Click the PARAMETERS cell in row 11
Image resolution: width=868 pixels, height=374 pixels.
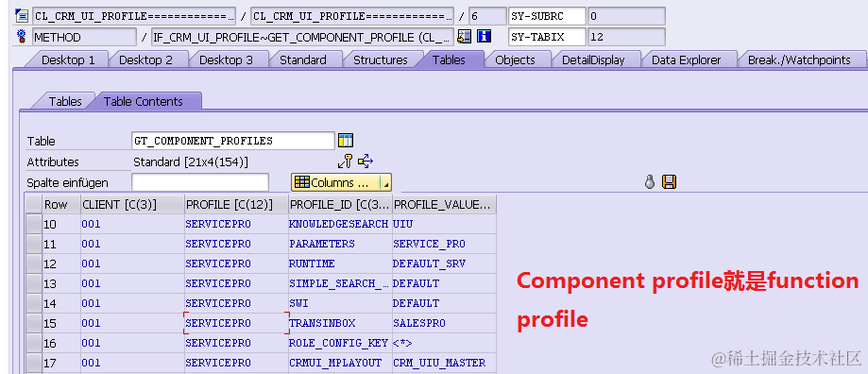point(340,244)
